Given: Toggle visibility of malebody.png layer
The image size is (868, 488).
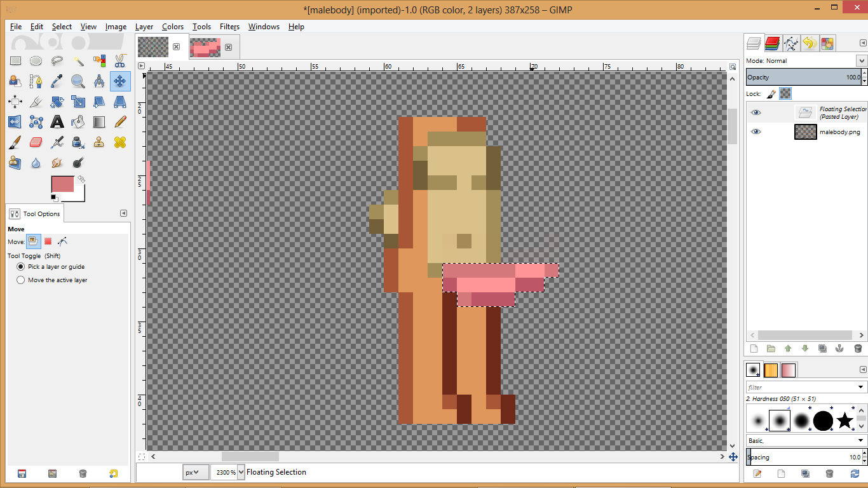Looking at the screenshot, I should 756,132.
